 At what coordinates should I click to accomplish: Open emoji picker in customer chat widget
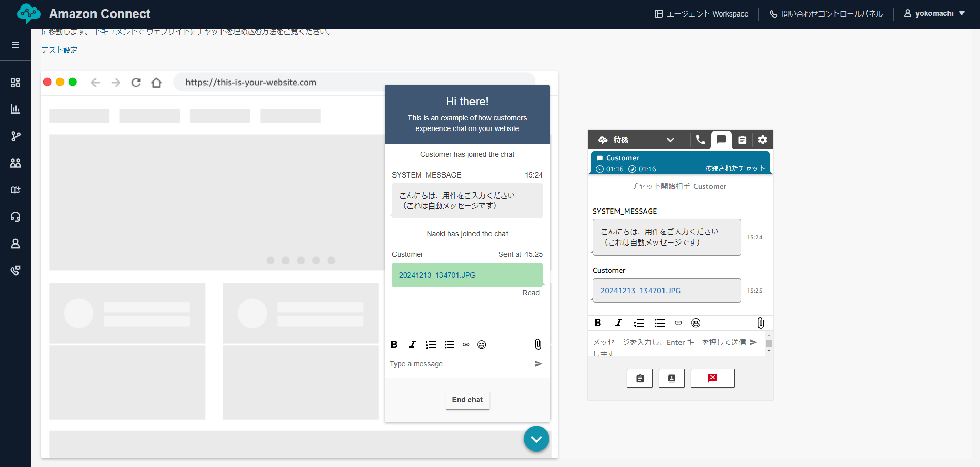pos(482,345)
